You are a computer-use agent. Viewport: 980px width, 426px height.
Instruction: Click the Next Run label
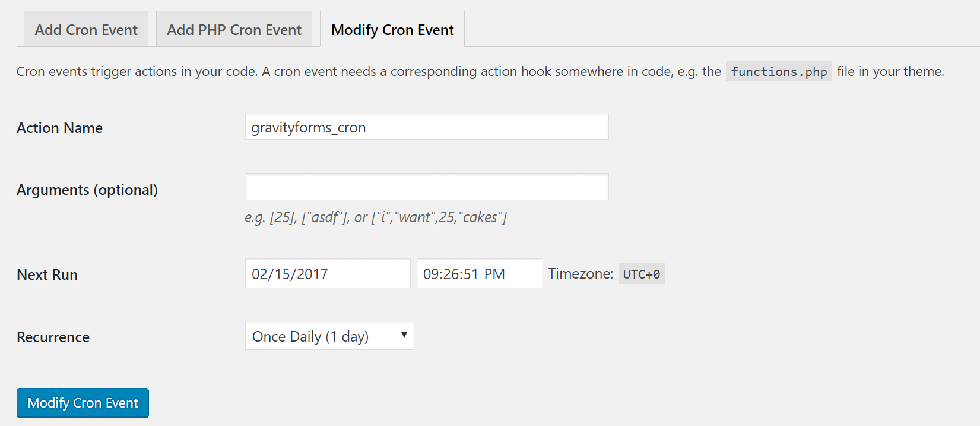[47, 274]
